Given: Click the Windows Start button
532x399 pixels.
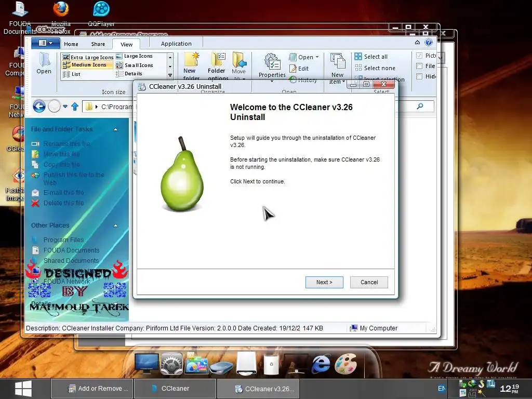Looking at the screenshot, I should click(23, 389).
